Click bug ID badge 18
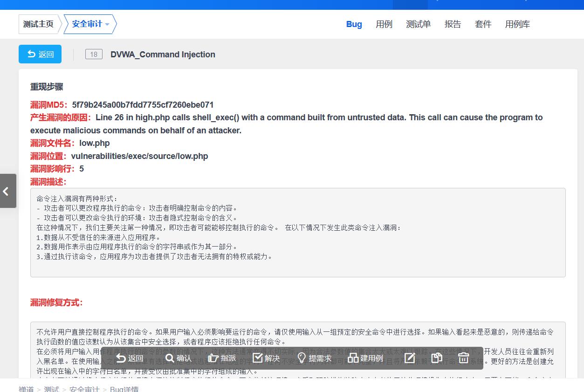This screenshot has width=584, height=392. click(94, 55)
